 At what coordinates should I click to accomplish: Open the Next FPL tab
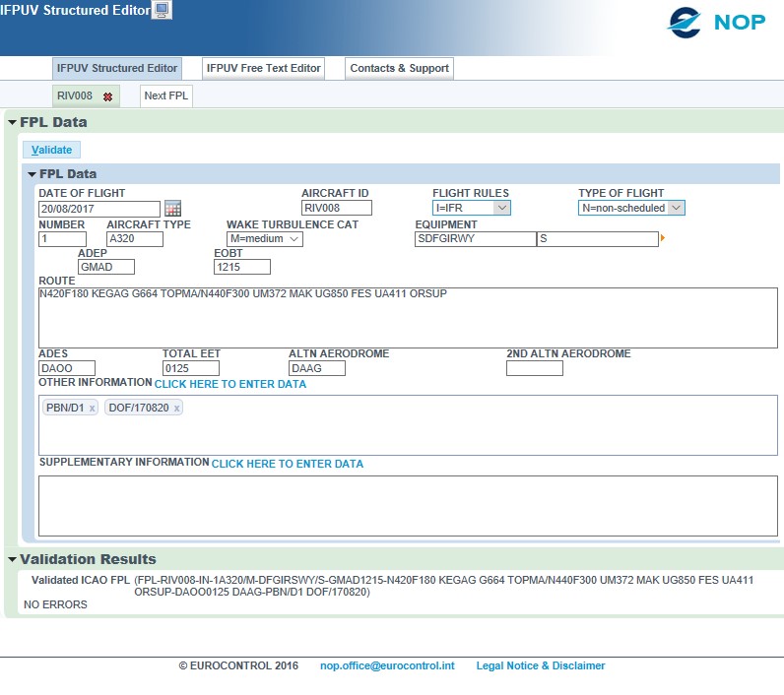(x=166, y=95)
